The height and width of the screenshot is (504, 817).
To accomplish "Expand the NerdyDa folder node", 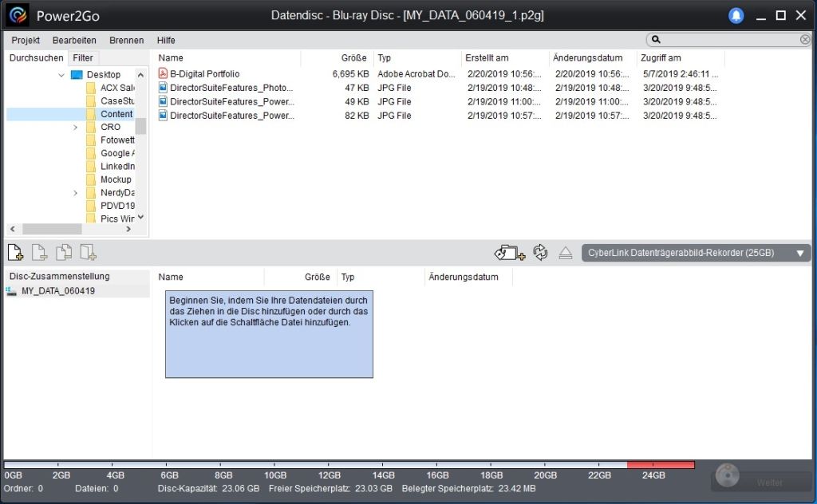I will pos(76,193).
